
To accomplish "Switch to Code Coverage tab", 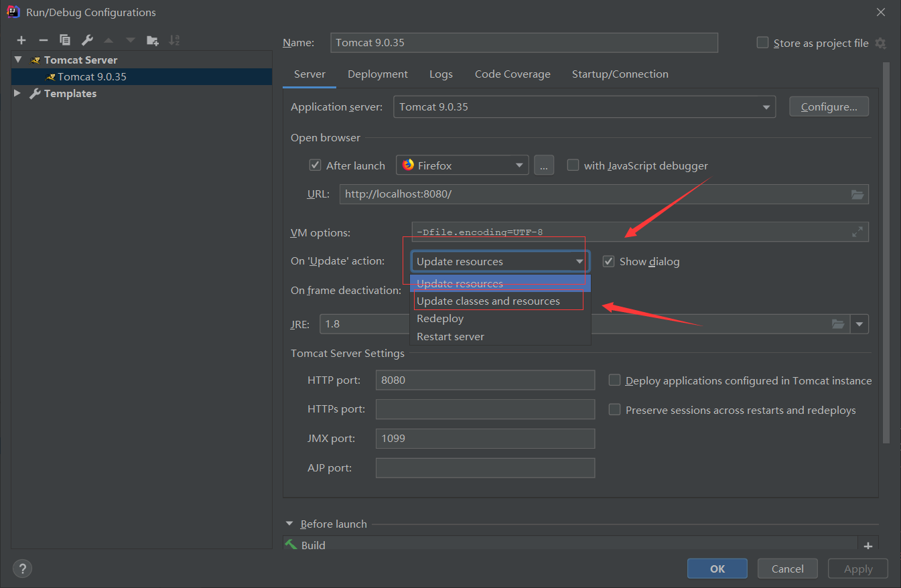I will (x=512, y=74).
